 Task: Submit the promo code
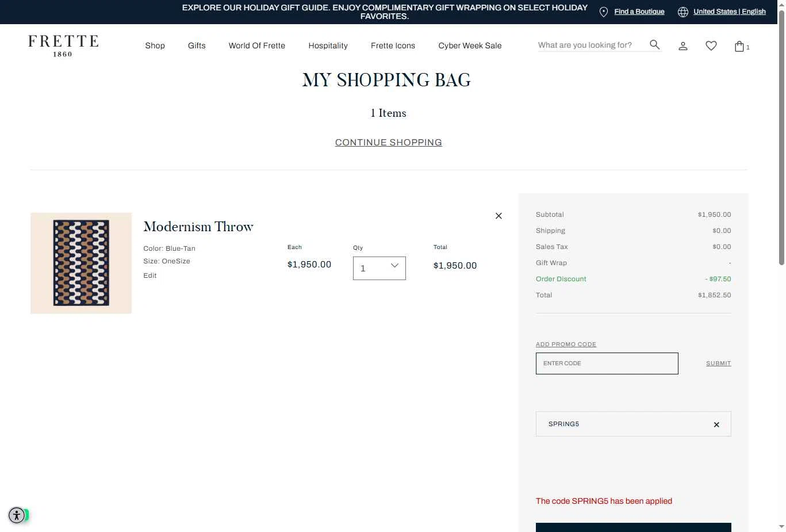pos(719,363)
